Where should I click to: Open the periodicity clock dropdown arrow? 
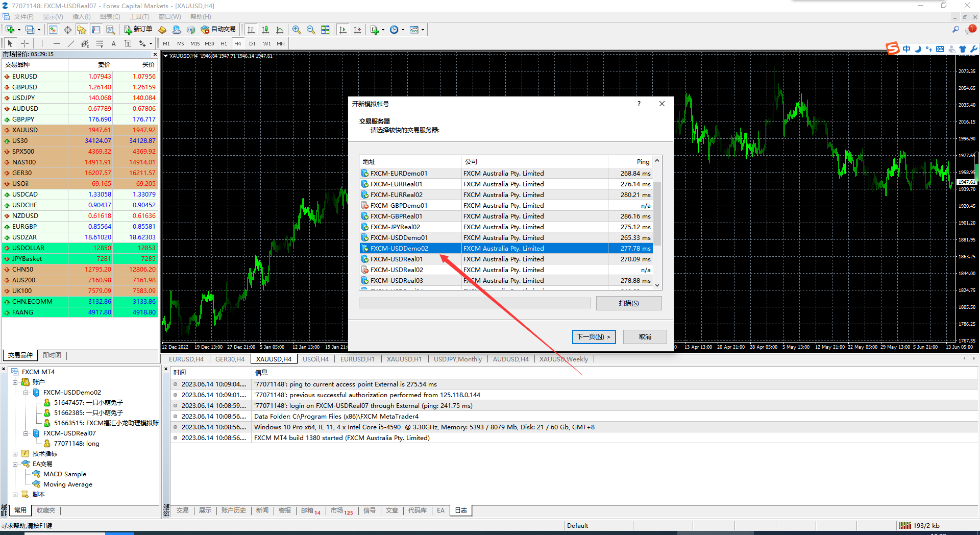point(403,30)
